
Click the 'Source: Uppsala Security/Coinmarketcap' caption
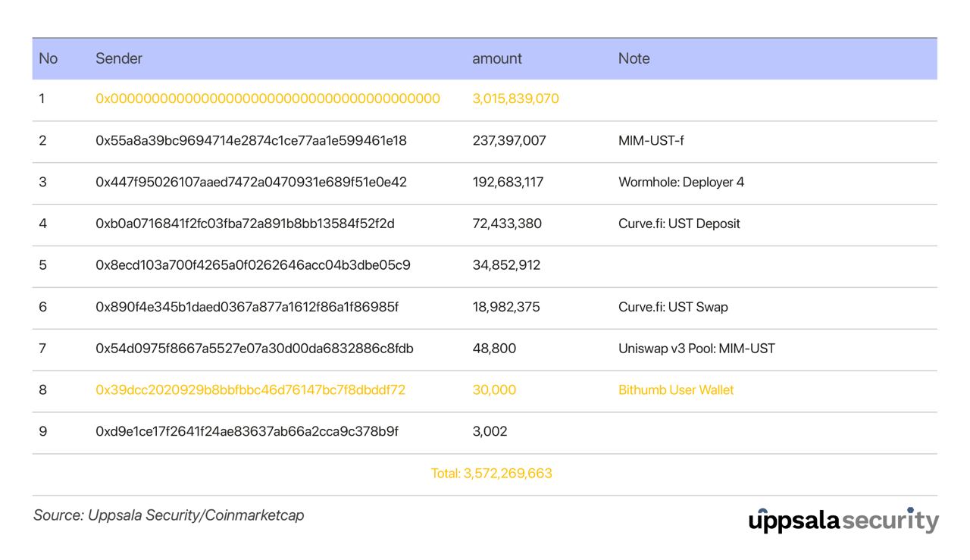tap(168, 515)
